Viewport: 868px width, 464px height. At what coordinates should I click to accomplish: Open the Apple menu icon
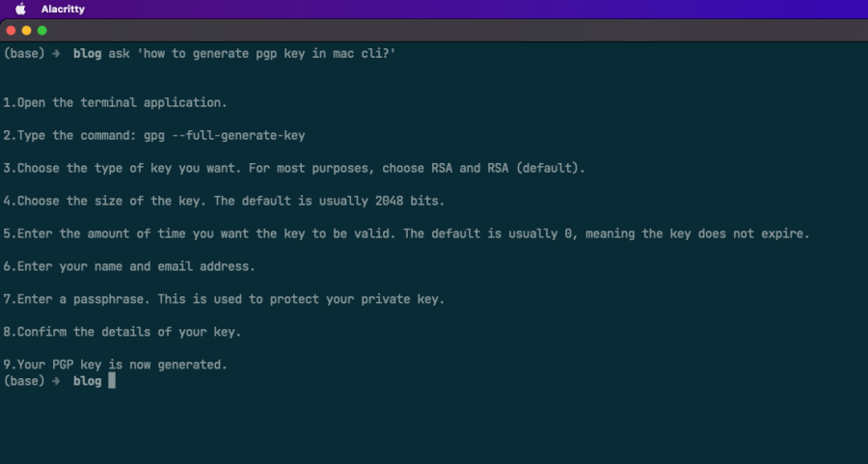tap(20, 9)
